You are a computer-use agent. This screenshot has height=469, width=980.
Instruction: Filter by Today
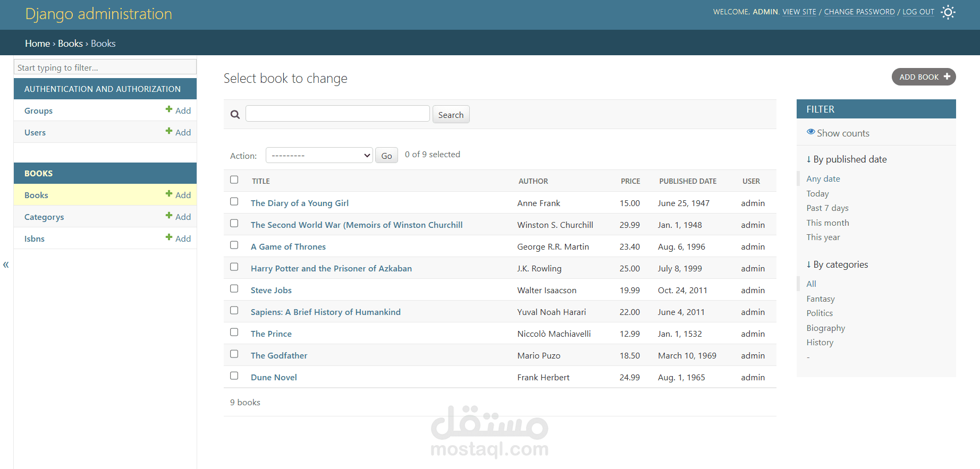pyautogui.click(x=817, y=193)
